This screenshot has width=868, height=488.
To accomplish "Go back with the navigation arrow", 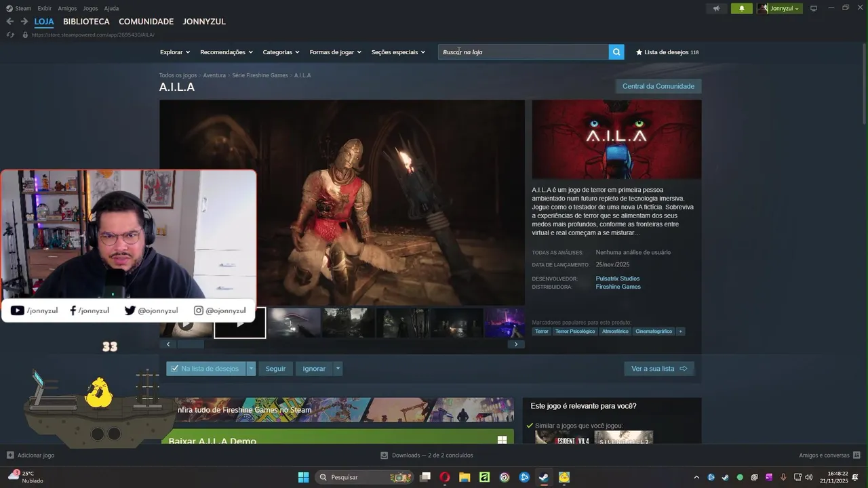I will [10, 22].
